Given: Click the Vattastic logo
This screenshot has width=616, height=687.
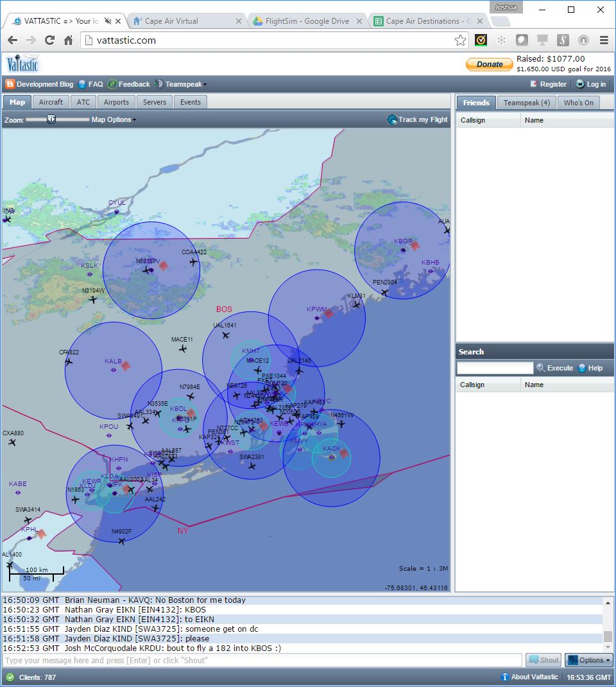Looking at the screenshot, I should 22,64.
